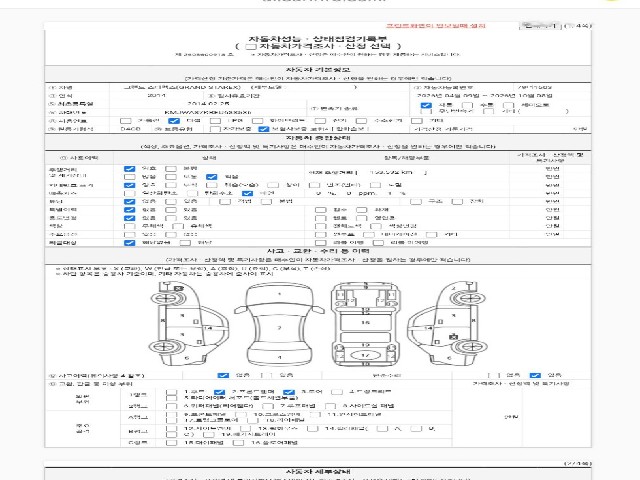Image resolution: width=640 pixels, height=480 pixels.
Task: Check 불량 in the odometer status row
Action: pos(171,169)
